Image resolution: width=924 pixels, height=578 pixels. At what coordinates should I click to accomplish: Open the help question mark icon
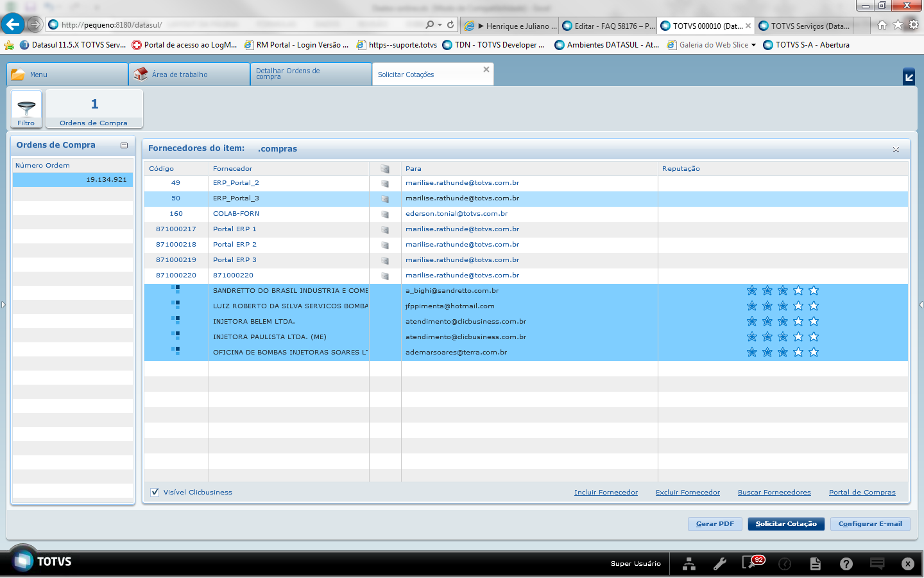(846, 564)
